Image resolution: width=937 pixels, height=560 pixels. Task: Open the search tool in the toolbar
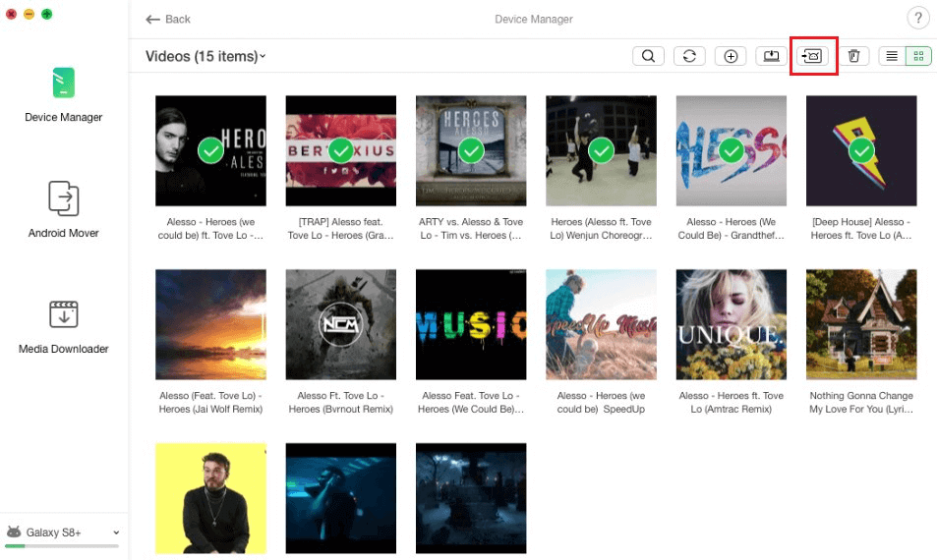coord(648,56)
